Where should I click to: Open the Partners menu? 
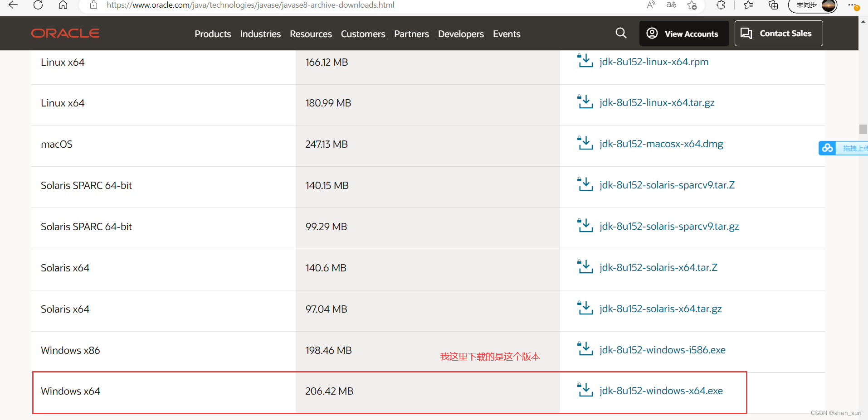click(x=411, y=34)
